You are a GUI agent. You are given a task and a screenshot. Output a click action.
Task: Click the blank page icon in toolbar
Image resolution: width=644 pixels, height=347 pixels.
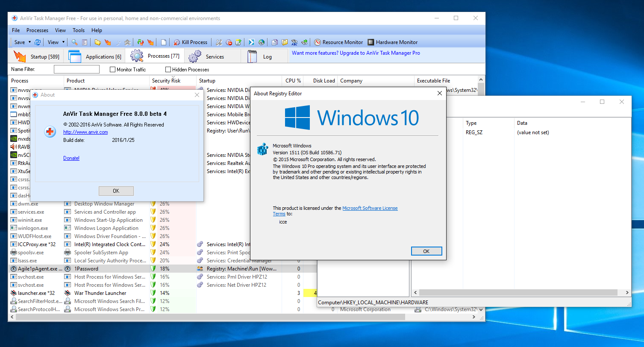click(x=163, y=42)
